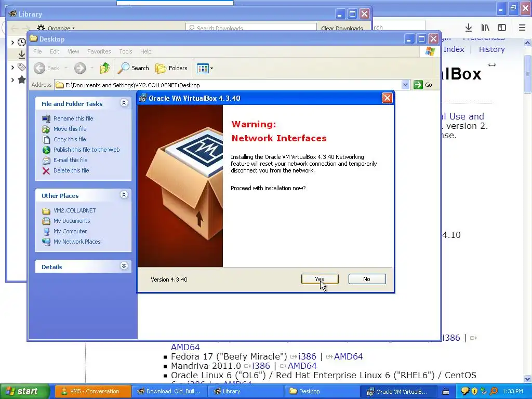Go up one folder level
The width and height of the screenshot is (532, 399).
pos(105,68)
